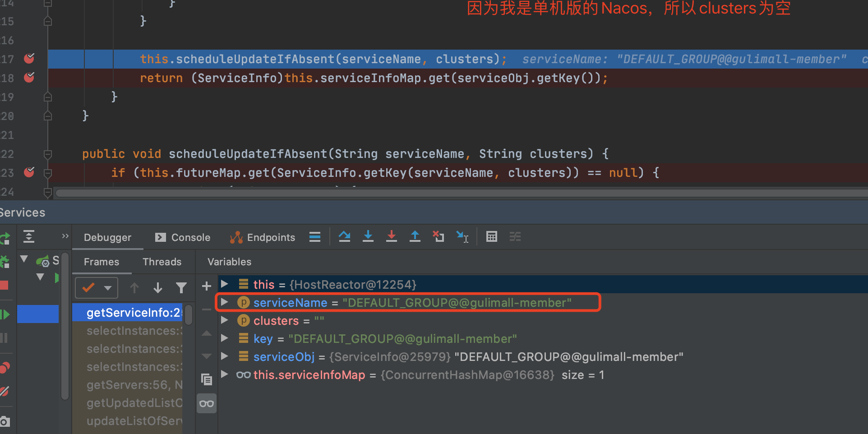Collapse the Spring Boot services tree node
Screen dimensions: 868x434
tap(24, 259)
